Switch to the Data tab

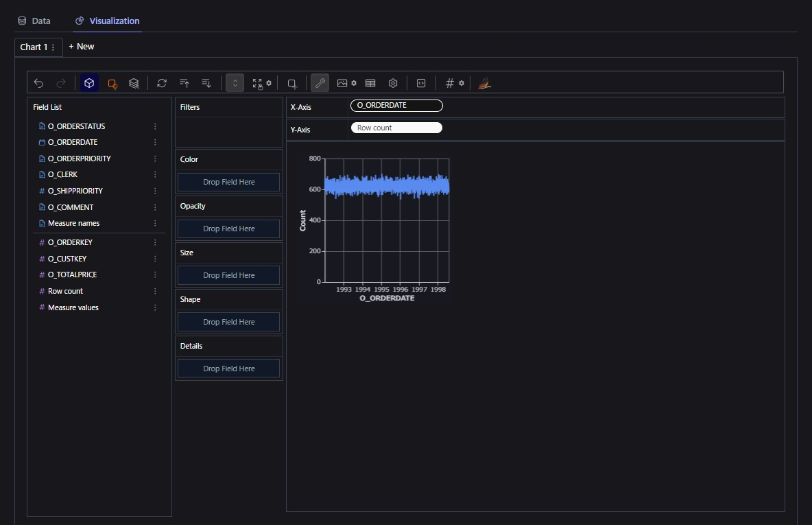34,21
